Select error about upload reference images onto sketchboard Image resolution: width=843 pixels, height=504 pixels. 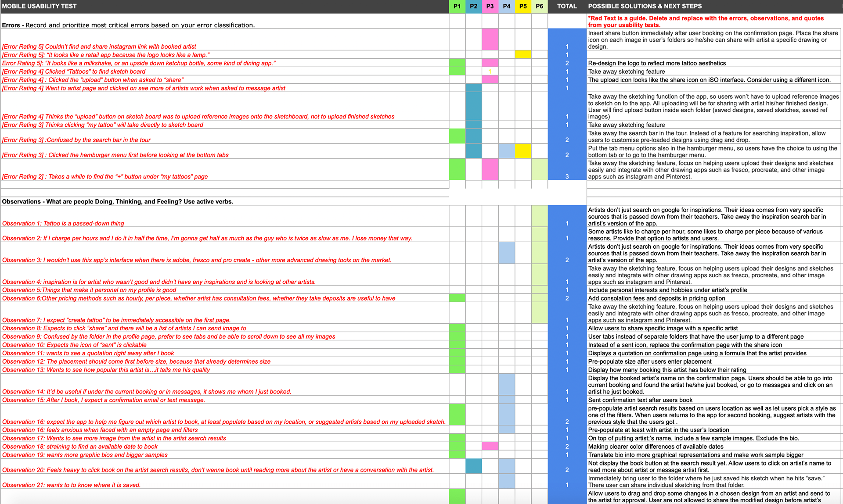(x=224, y=106)
